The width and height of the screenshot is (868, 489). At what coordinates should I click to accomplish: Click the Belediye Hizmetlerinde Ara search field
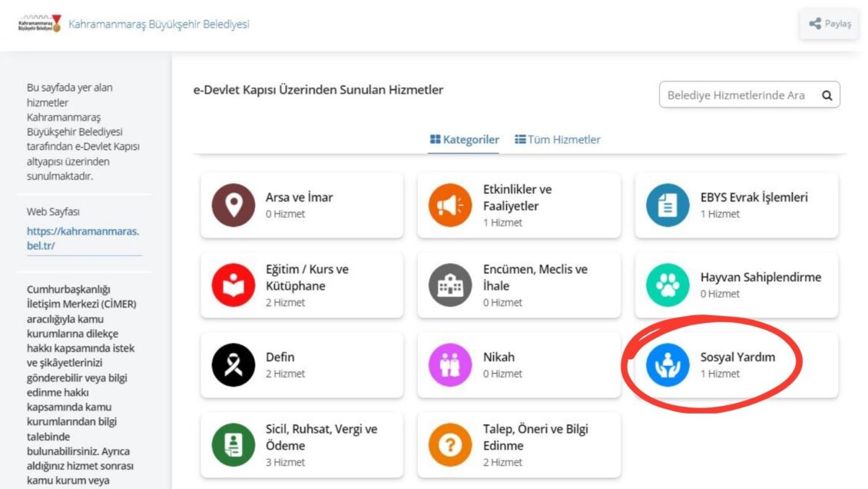pyautogui.click(x=736, y=95)
